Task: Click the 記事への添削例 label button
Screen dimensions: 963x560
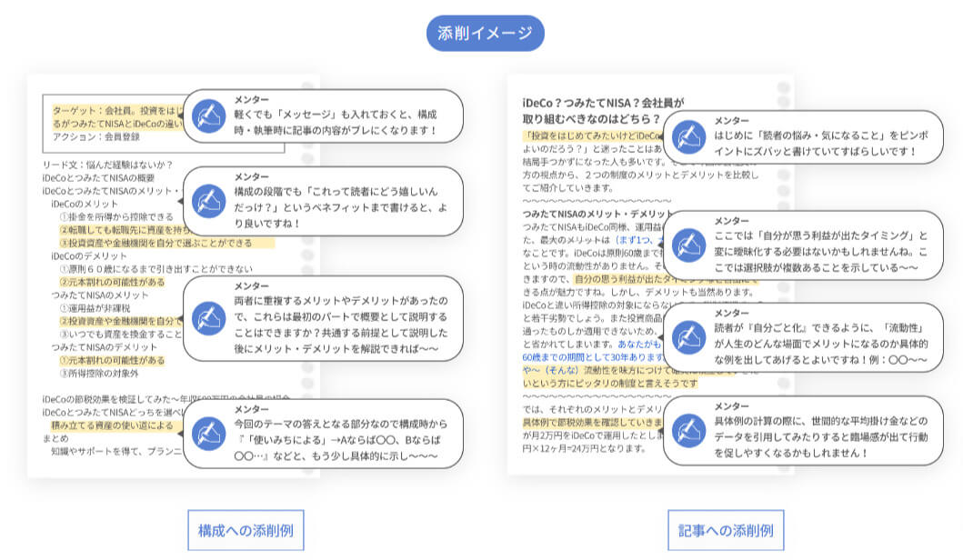Action: (x=726, y=531)
